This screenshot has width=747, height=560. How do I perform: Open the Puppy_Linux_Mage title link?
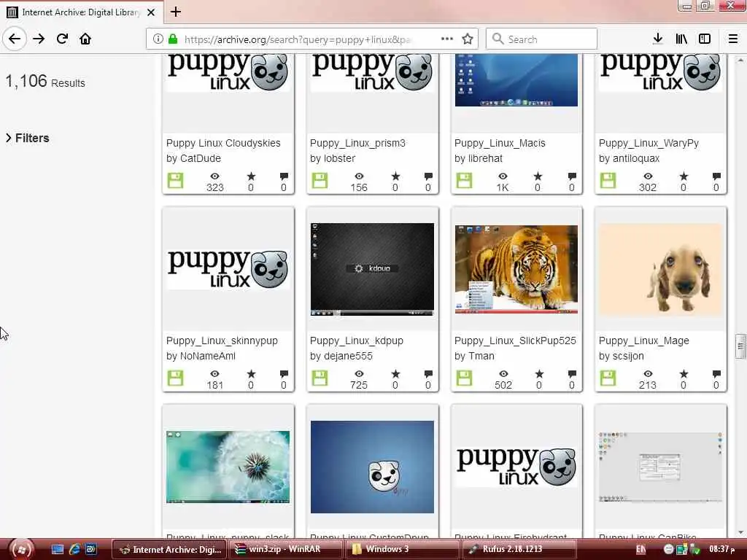[x=644, y=341]
